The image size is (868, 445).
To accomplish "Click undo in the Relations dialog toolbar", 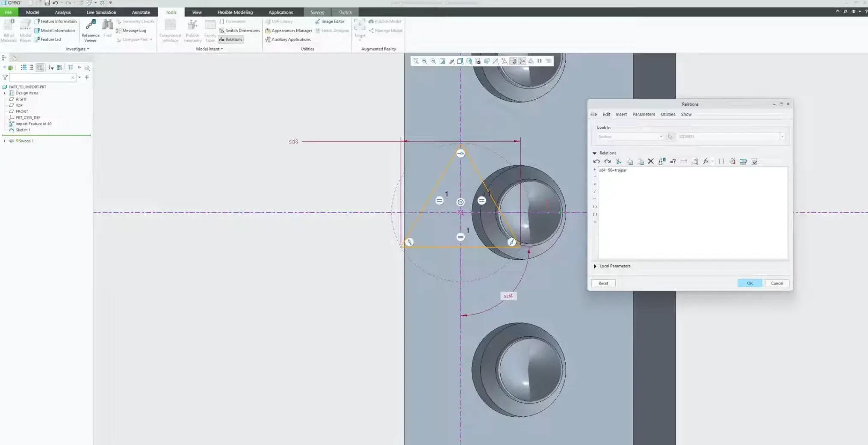I will 596,161.
